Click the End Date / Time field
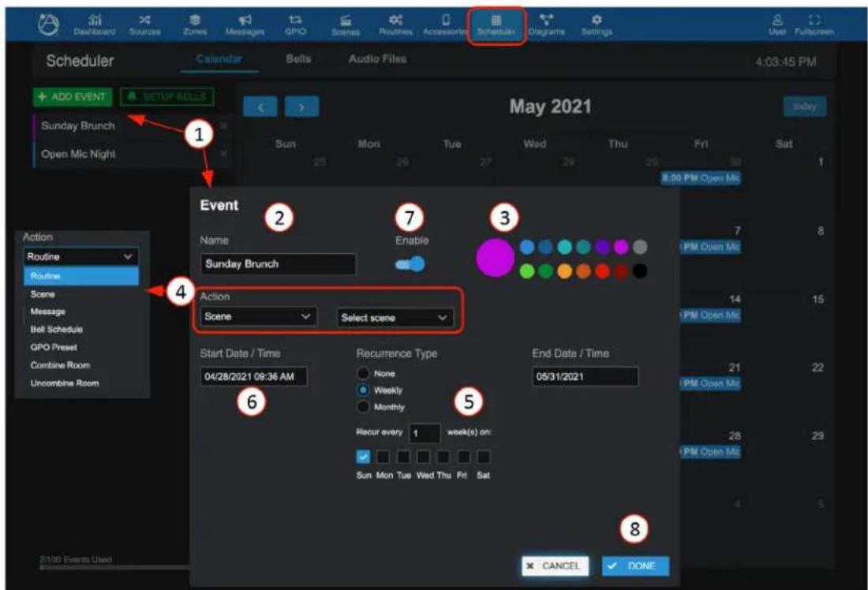Screen dimensions: 868x590 pos(586,376)
